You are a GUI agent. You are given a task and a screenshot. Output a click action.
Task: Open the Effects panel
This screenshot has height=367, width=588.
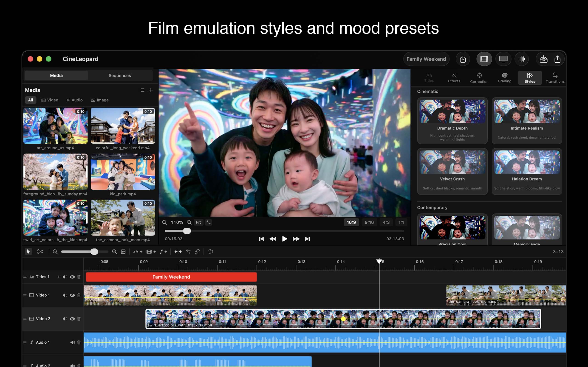click(x=454, y=77)
